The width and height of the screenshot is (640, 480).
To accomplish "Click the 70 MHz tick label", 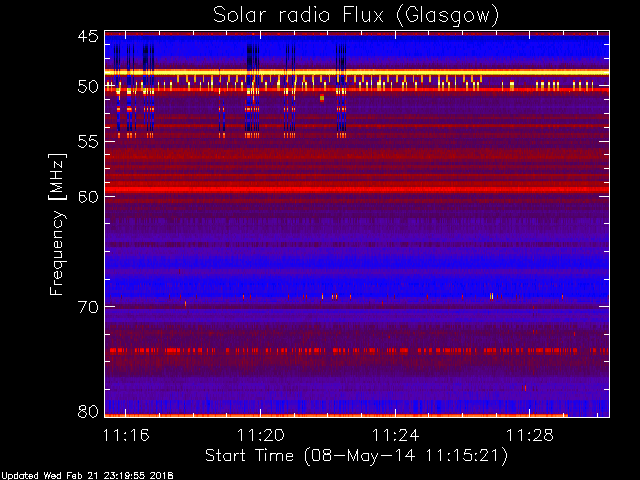I will point(88,307).
